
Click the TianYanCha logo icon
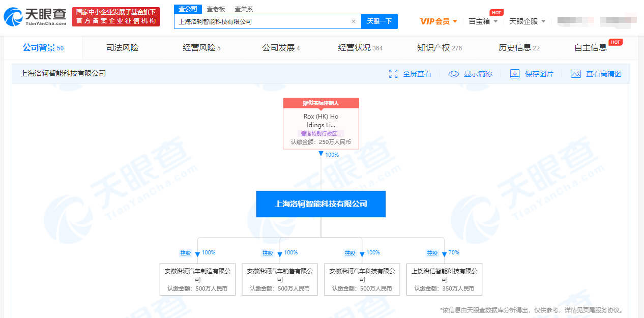(13, 18)
